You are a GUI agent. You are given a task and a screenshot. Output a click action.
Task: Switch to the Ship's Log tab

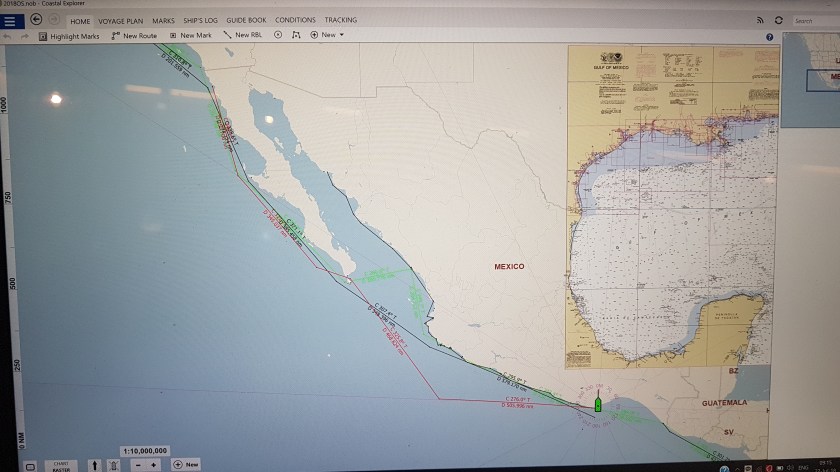point(198,20)
